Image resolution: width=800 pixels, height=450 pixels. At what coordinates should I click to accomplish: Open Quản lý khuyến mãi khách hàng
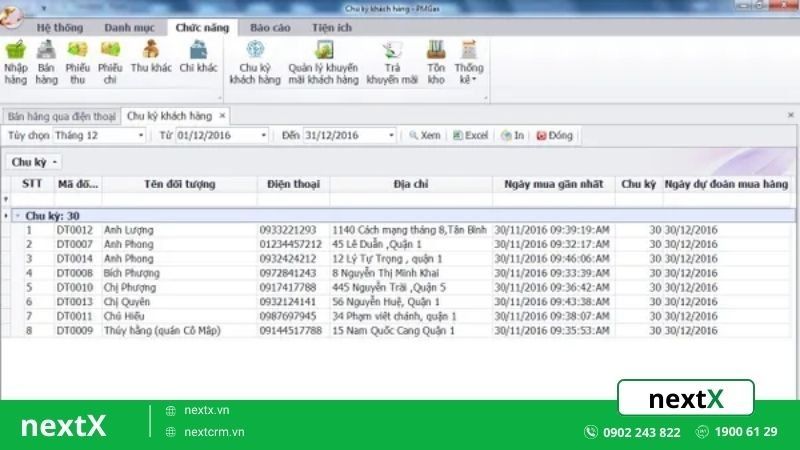click(x=323, y=60)
